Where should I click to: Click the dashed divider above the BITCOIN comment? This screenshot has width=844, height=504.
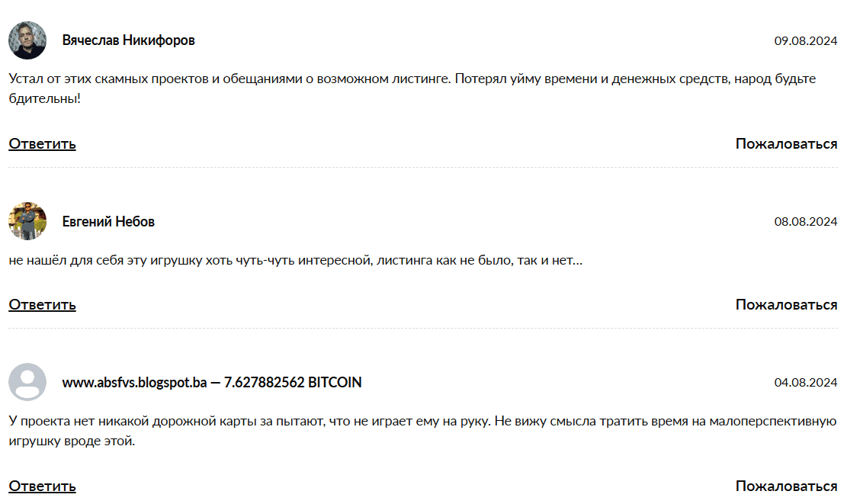pos(422,329)
